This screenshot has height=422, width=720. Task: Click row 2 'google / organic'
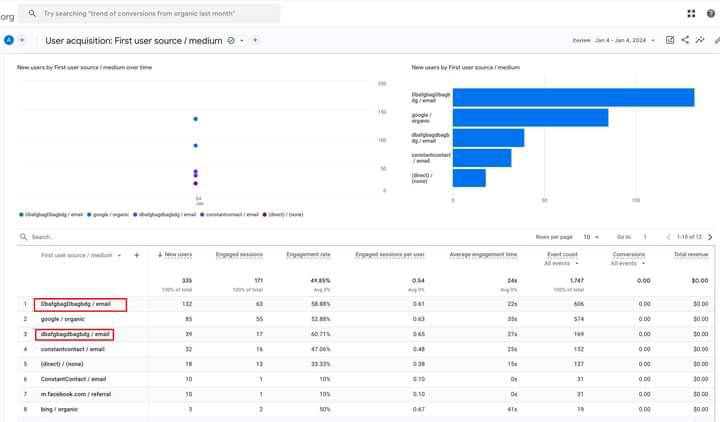62,319
